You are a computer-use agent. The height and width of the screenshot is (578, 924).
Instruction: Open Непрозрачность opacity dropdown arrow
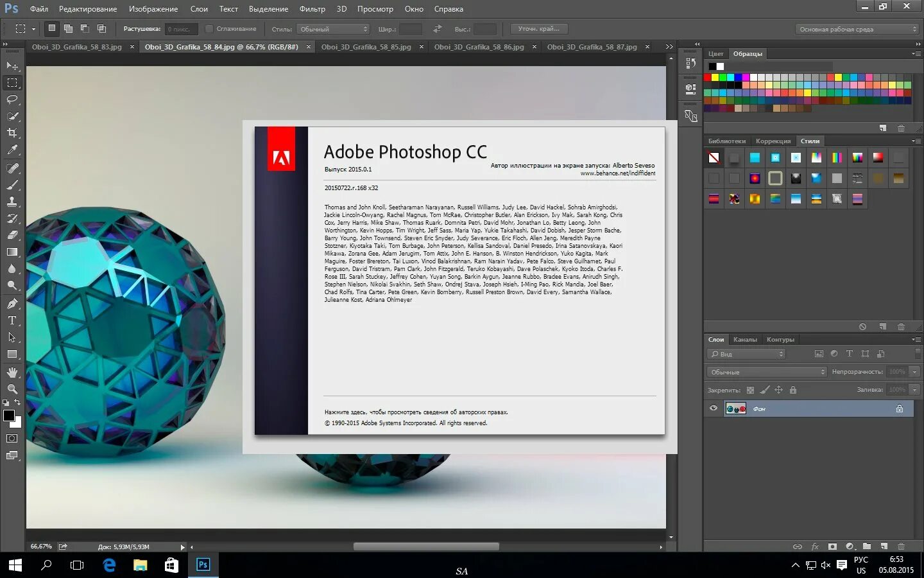coord(916,372)
